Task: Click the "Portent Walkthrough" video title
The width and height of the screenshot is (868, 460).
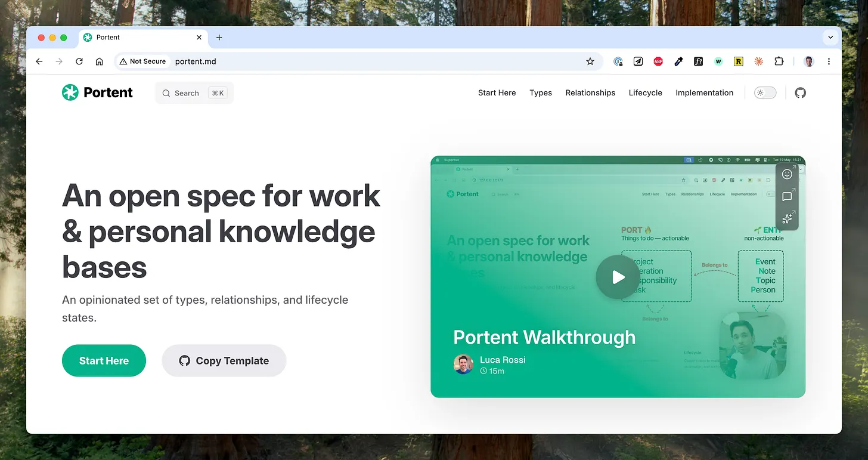Action: (x=544, y=337)
